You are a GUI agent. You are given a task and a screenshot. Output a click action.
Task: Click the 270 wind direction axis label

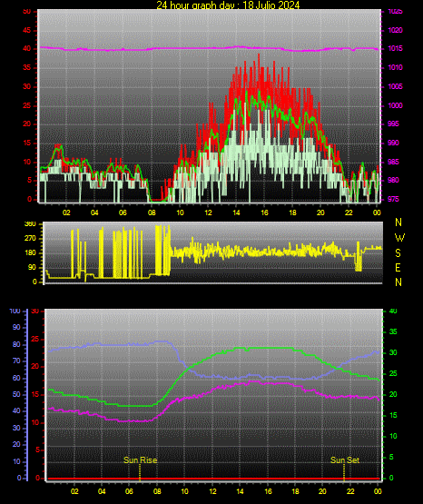click(30, 239)
